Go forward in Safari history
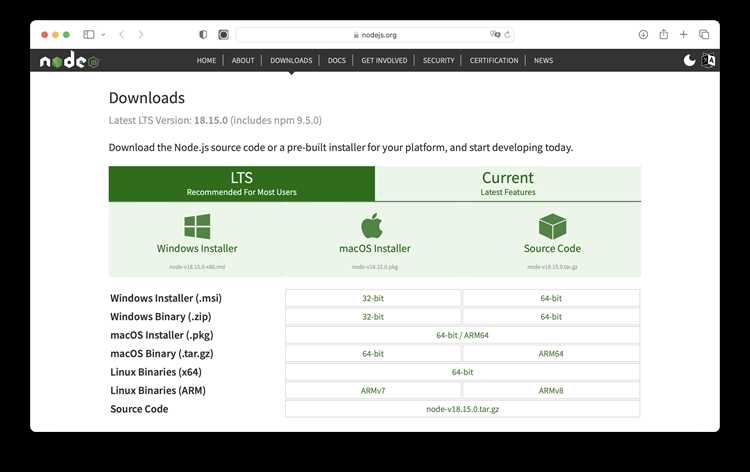Screen dimensions: 750x472 click(x=141, y=34)
